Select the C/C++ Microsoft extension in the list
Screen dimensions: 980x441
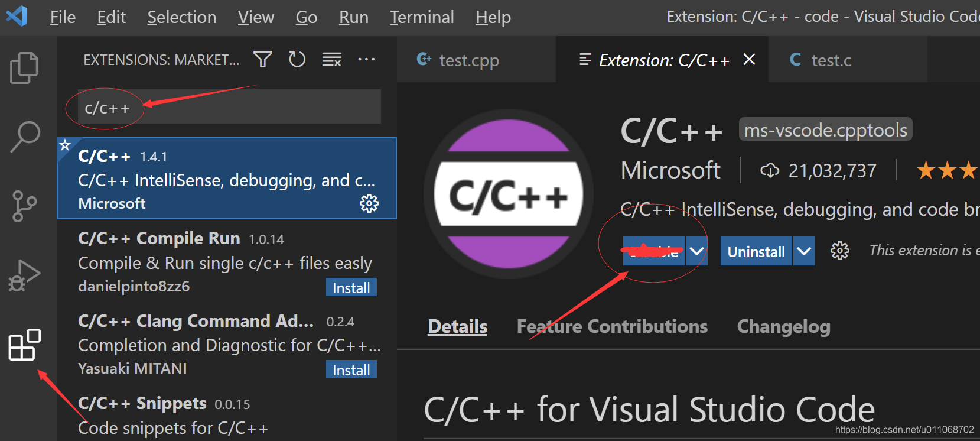(227, 179)
